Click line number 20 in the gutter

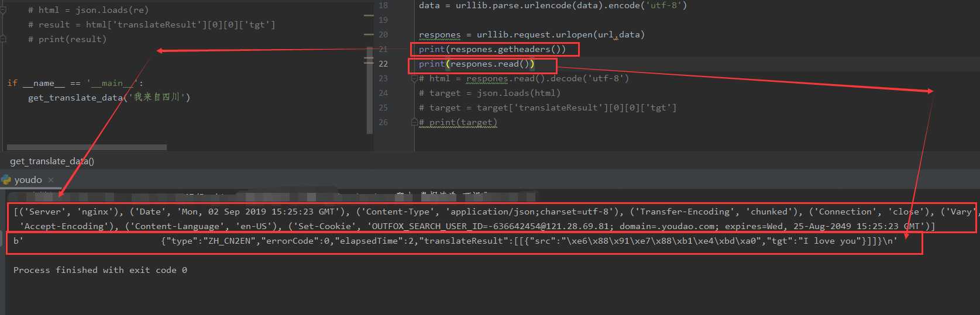click(x=383, y=34)
